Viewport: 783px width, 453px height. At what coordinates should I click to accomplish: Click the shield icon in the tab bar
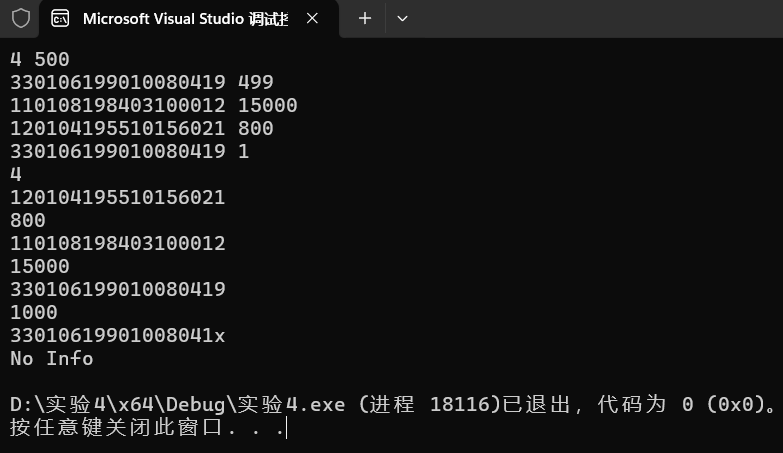tap(20, 18)
